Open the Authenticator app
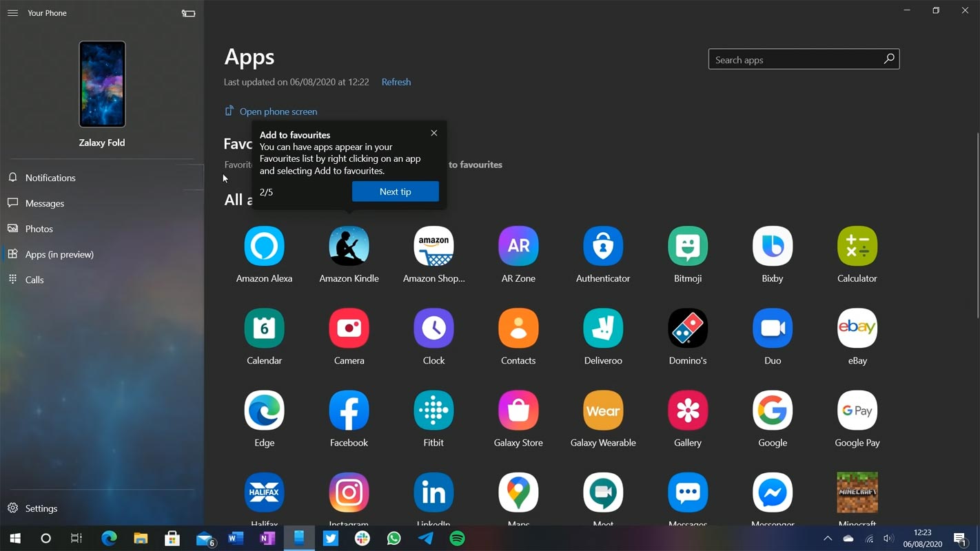The height and width of the screenshot is (551, 980). point(603,247)
